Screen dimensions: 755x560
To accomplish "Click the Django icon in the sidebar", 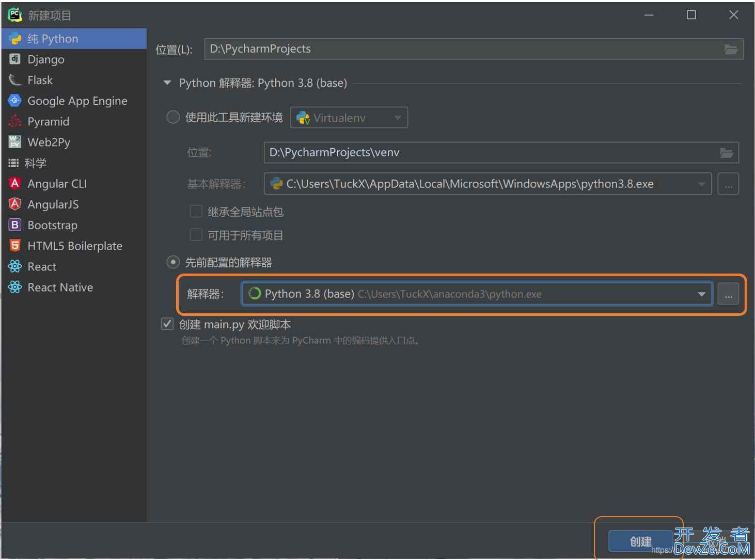I will click(x=15, y=59).
